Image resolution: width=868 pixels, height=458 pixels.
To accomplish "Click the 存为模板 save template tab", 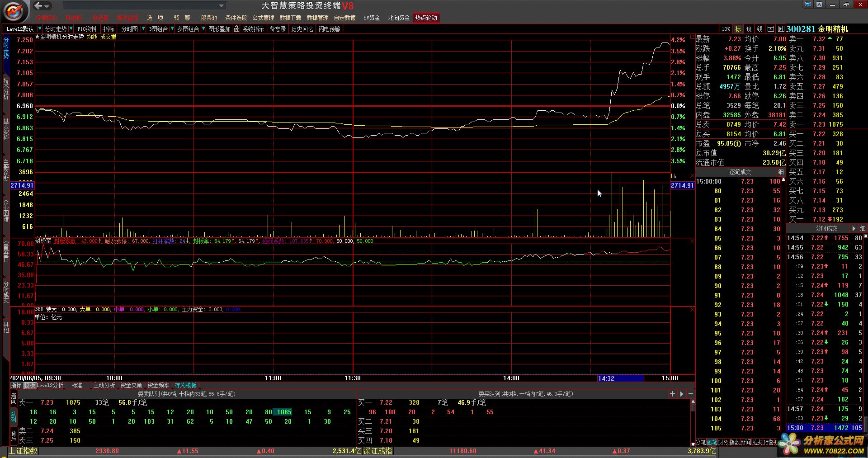I will pyautogui.click(x=186, y=385).
